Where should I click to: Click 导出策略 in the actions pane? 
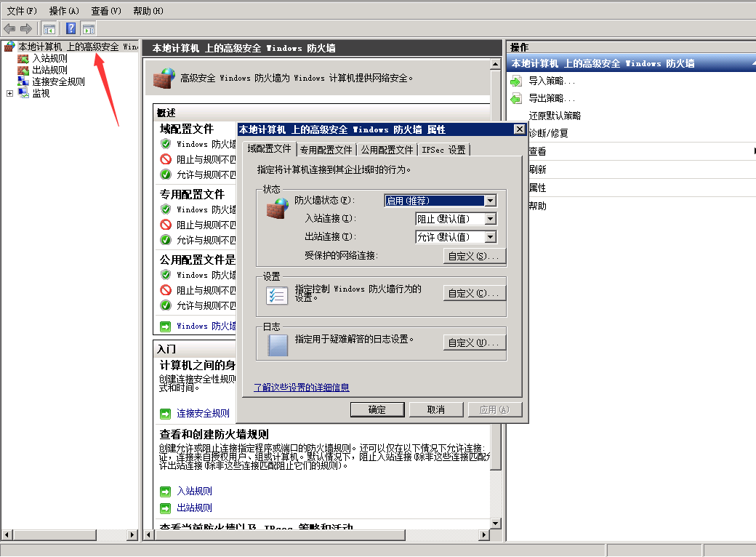[551, 98]
